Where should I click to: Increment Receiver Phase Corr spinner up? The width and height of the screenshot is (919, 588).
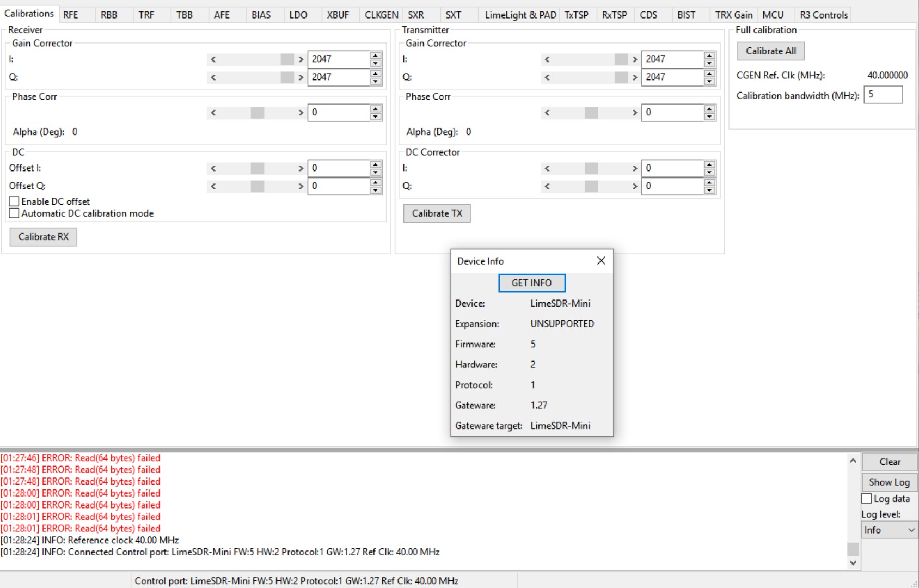point(376,108)
